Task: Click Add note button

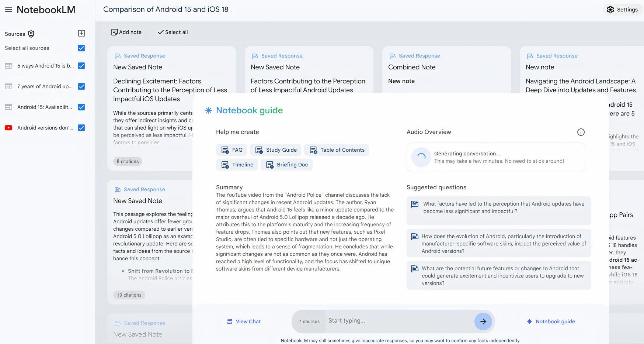Action: 126,32
